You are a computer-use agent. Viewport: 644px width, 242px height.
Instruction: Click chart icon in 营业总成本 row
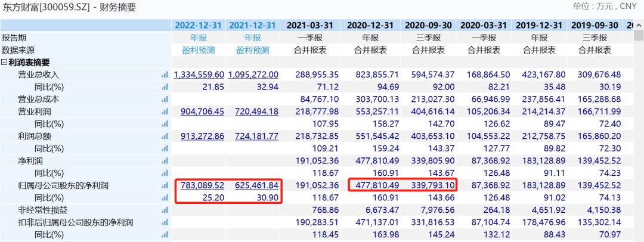[165, 100]
